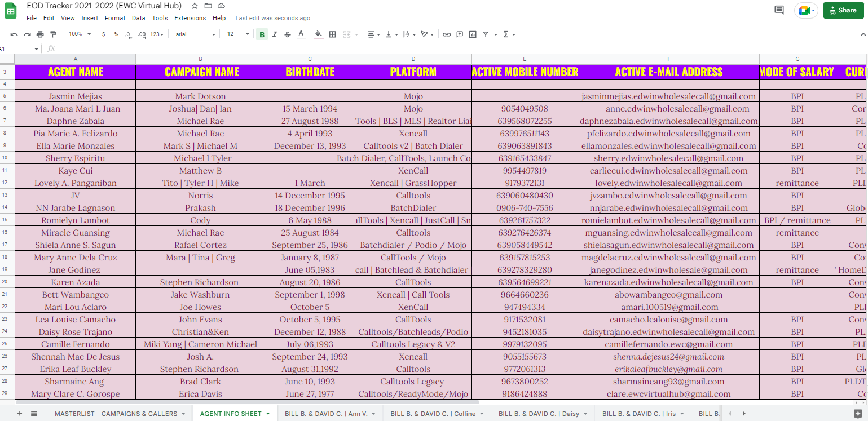
Task: Move the document to a folder
Action: tap(208, 6)
